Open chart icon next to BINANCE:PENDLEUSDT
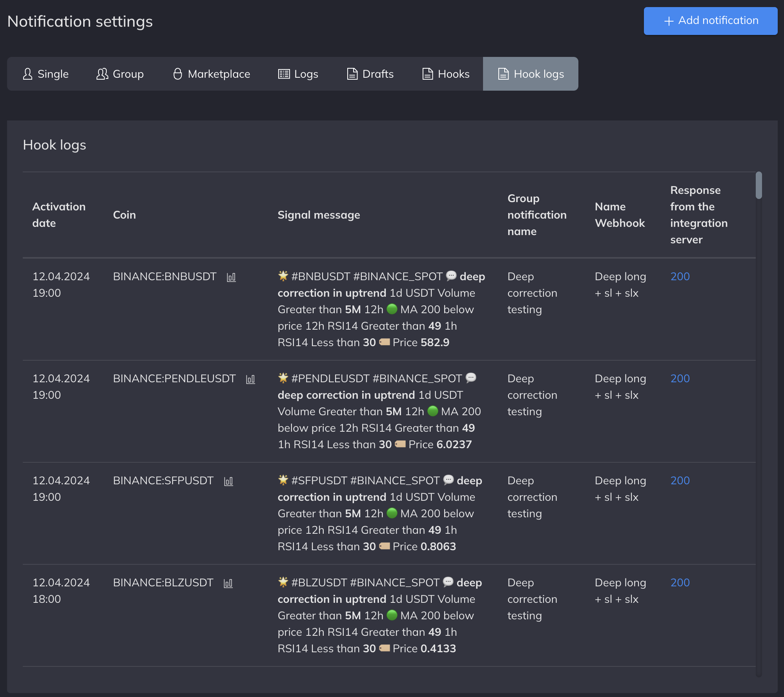The height and width of the screenshot is (697, 784). (x=250, y=380)
